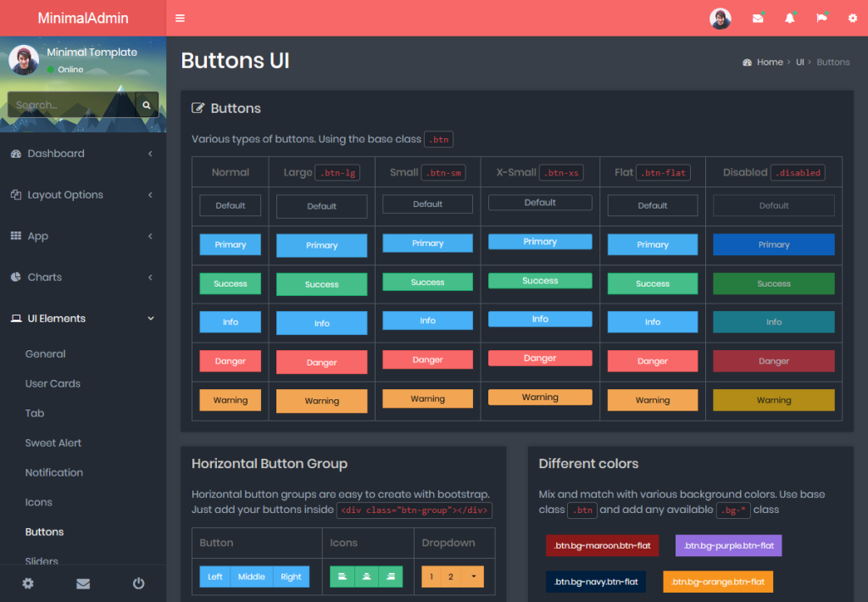
Task: Click the MinimalAdmin logo link
Action: 83,19
